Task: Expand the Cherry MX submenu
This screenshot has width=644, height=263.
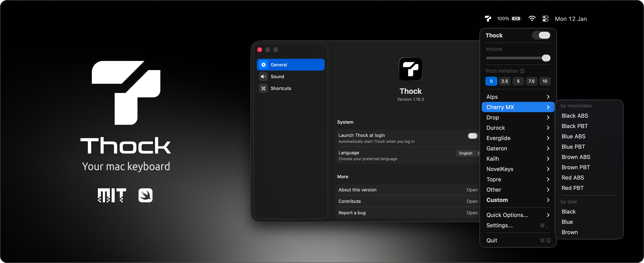Action: click(518, 107)
